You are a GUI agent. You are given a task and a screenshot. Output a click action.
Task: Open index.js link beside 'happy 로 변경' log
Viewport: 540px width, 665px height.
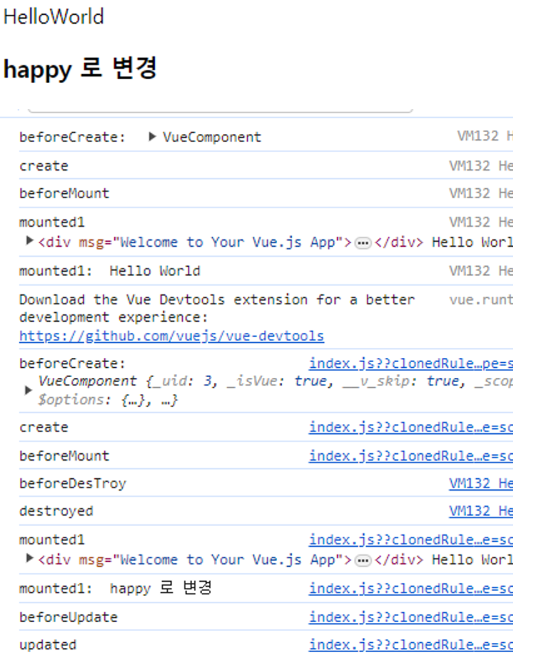point(411,589)
